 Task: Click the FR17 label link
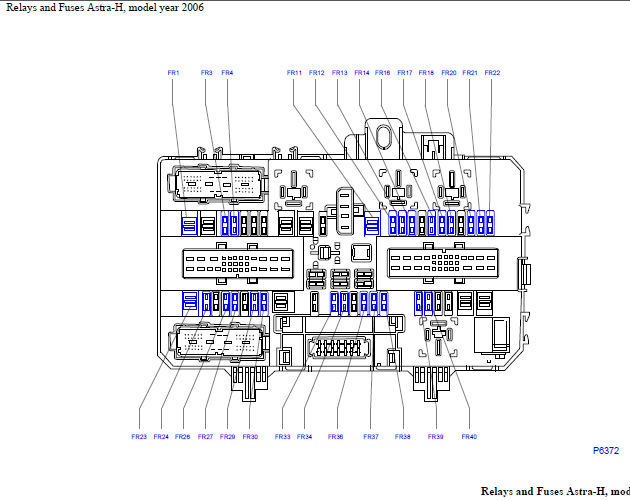tap(405, 73)
